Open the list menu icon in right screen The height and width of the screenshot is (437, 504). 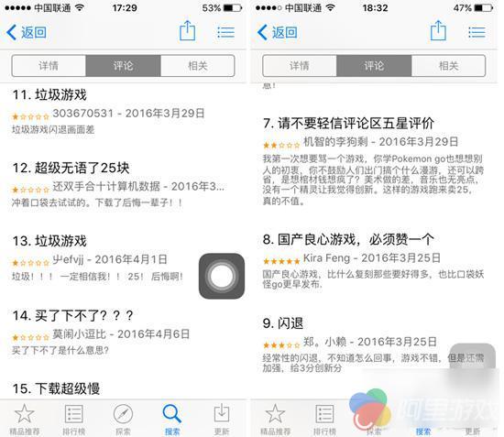click(477, 32)
